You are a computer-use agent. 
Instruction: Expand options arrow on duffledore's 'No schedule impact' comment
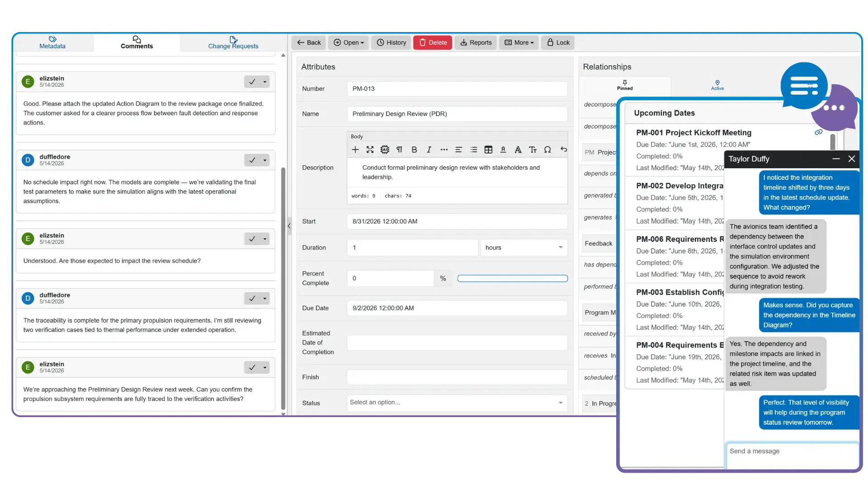pyautogui.click(x=265, y=160)
